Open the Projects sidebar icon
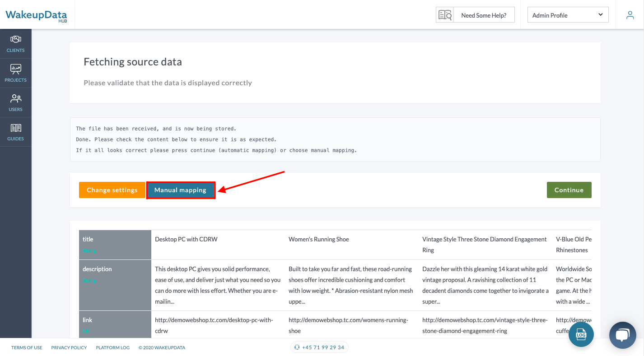Image resolution: width=644 pixels, height=356 pixels. pos(15,69)
